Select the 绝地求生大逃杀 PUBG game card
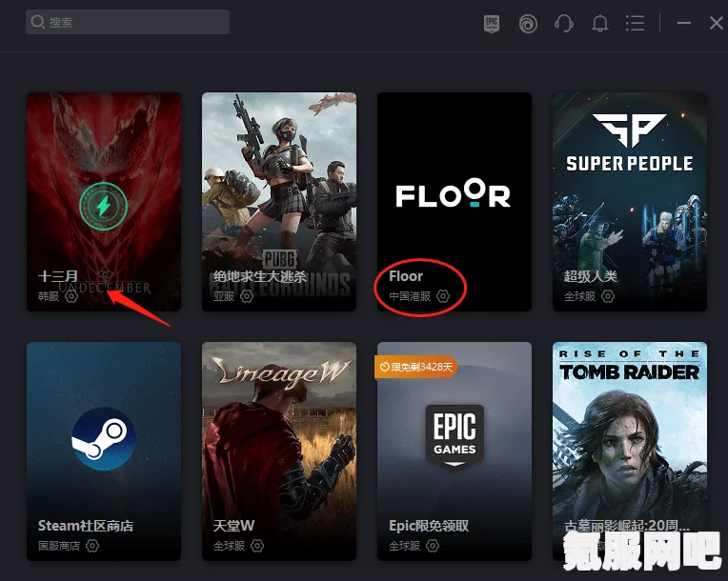This screenshot has width=728, height=581. (x=279, y=201)
